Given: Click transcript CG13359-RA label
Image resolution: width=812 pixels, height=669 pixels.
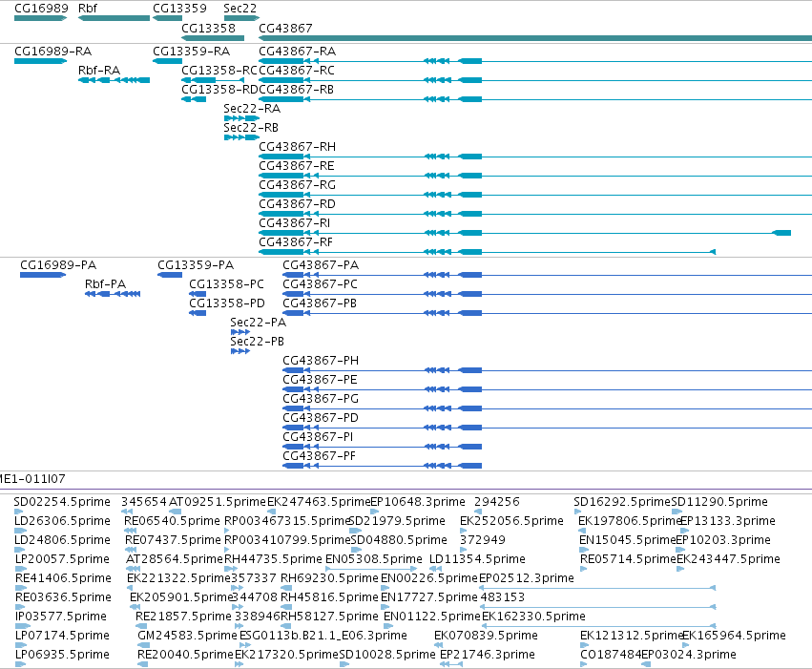Looking at the screenshot, I should [191, 52].
